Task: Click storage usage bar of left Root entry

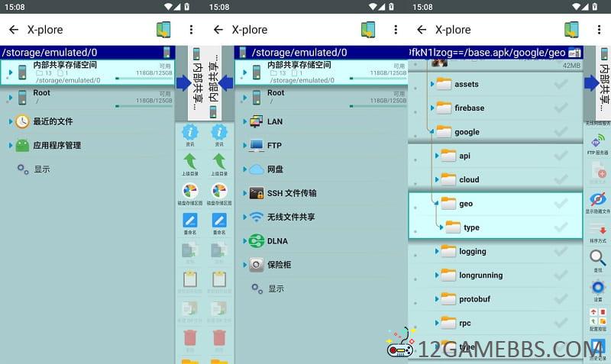Action: click(144, 106)
